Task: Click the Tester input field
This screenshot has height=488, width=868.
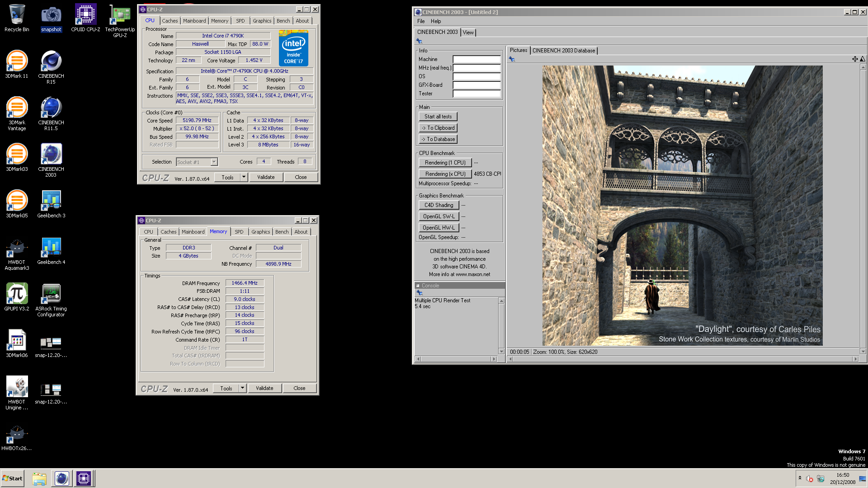Action: coord(476,94)
